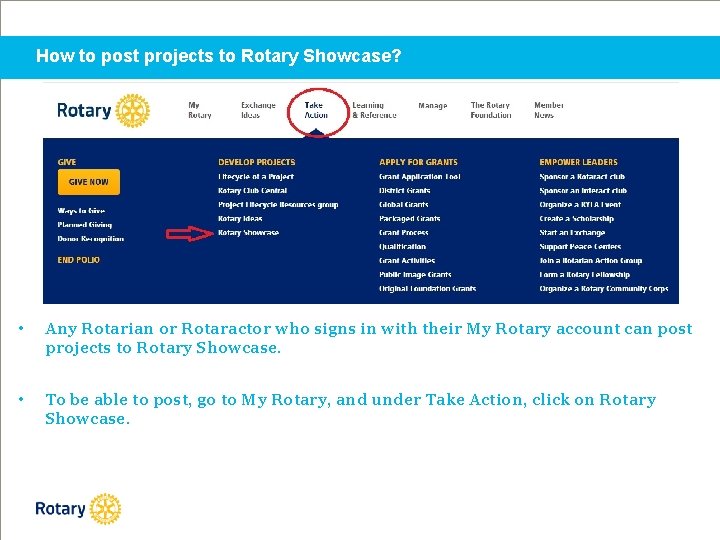Image resolution: width=720 pixels, height=540 pixels.
Task: Open Learning & Reference menu
Action: (374, 110)
